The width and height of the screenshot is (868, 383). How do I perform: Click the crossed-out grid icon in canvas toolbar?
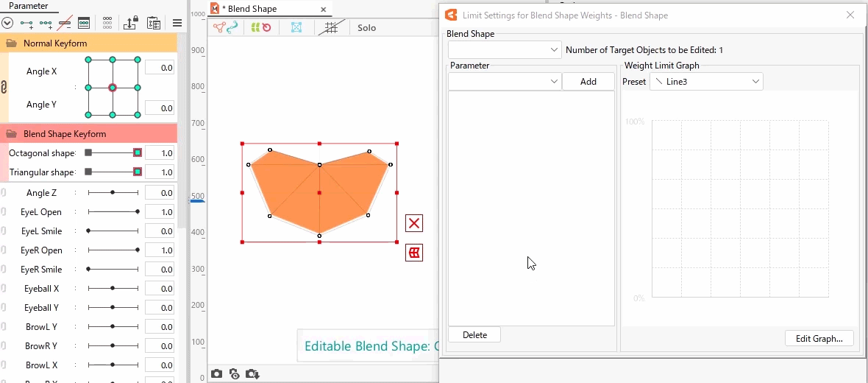(331, 27)
